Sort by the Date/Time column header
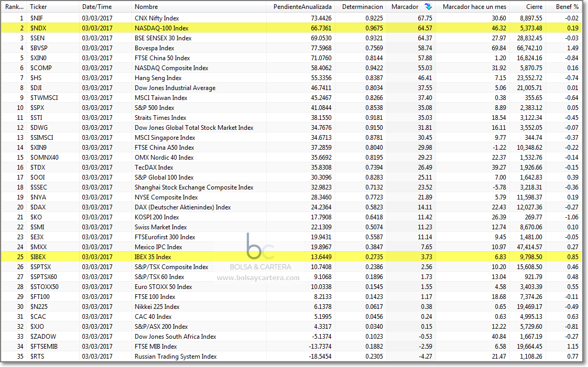The height and width of the screenshot is (367, 588). click(97, 7)
